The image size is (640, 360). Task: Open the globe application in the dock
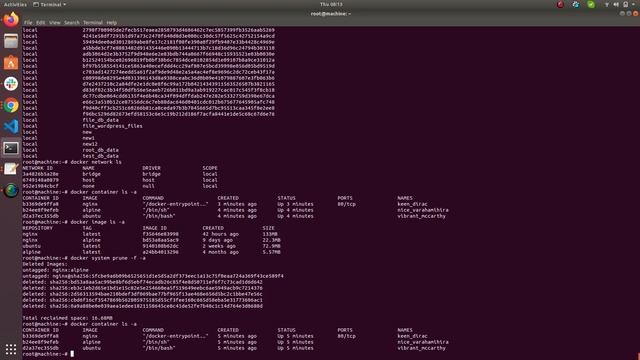coord(11,190)
